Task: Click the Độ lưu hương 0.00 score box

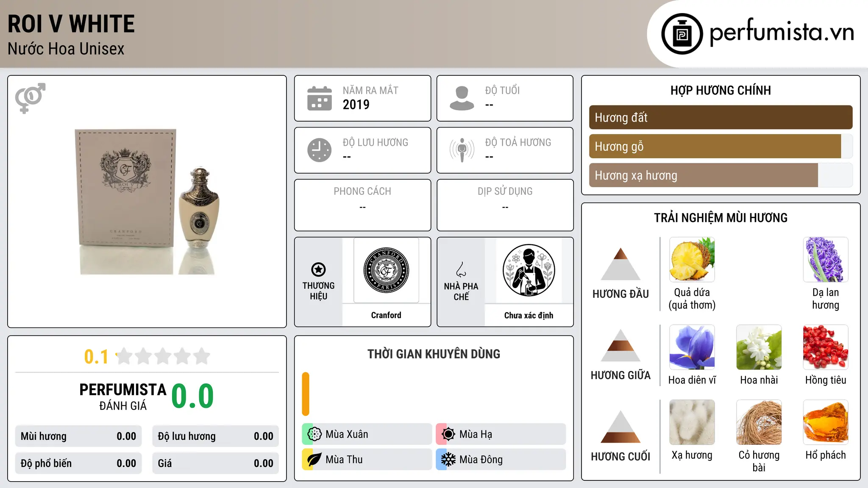Action: [x=215, y=436]
